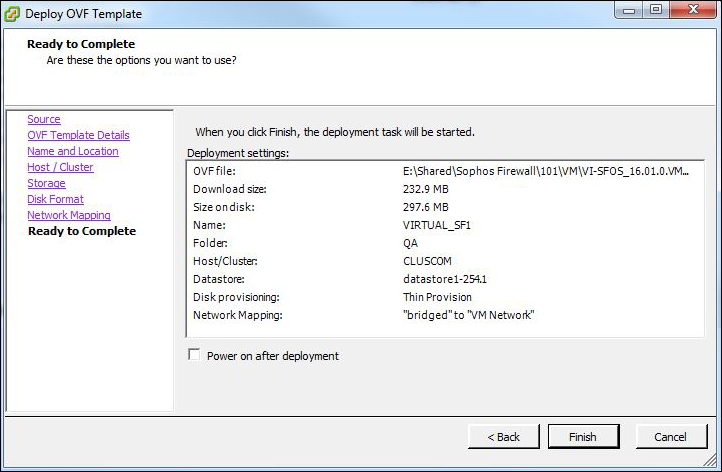Viewport: 722px width, 472px height.
Task: Maximize the Deploy OVF Template window
Action: 656,10
